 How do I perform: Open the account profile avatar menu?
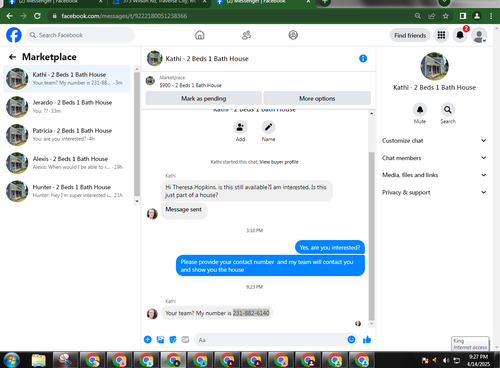(479, 35)
